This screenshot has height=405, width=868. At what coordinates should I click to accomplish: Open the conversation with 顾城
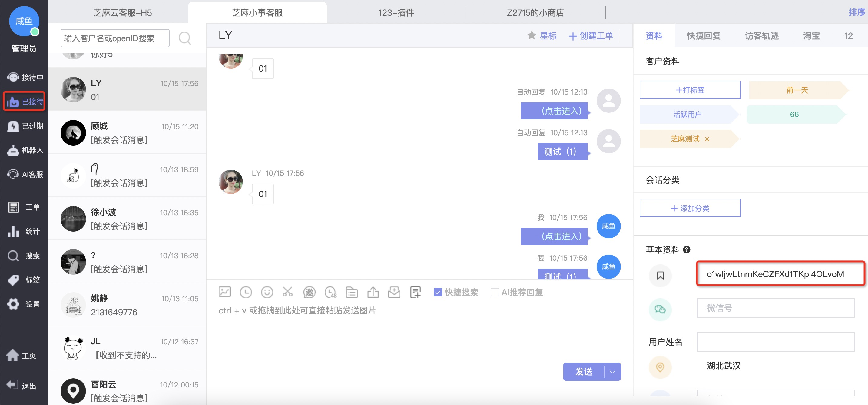point(128,132)
